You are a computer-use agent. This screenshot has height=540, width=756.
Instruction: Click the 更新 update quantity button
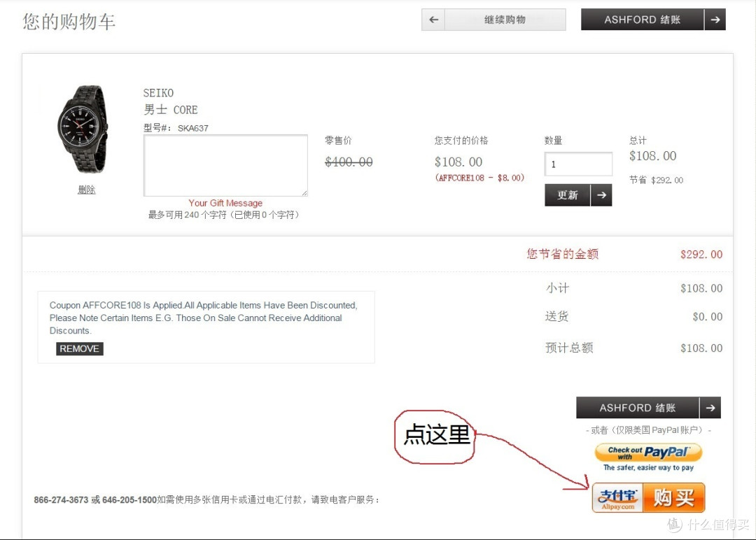click(568, 195)
